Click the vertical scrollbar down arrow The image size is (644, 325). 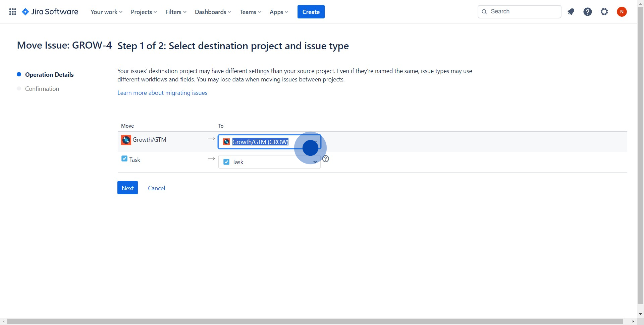click(640, 314)
